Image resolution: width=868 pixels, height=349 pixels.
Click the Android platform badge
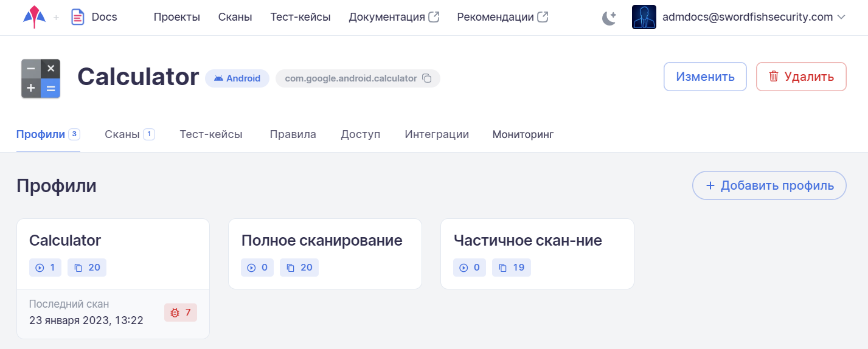237,78
